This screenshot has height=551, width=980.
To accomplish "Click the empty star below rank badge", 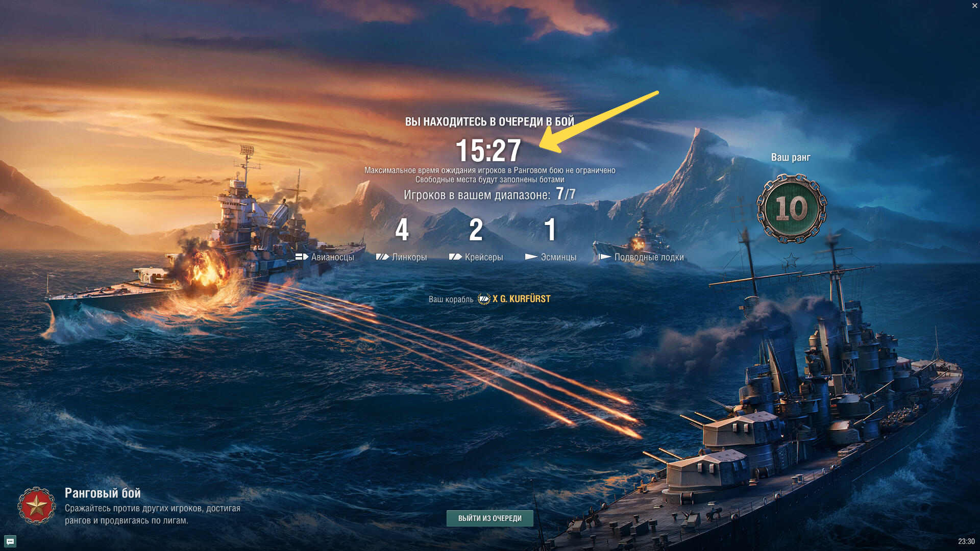I will tap(791, 260).
